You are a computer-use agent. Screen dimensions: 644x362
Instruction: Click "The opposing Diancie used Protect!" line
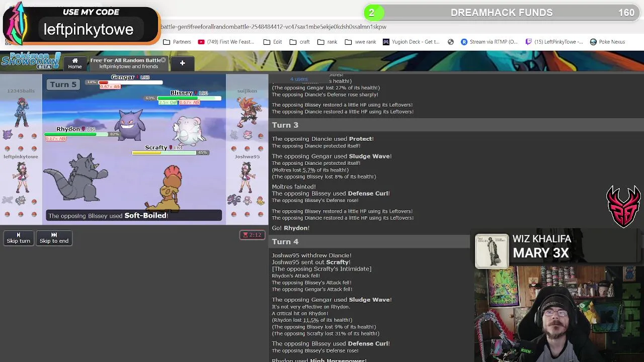click(x=323, y=139)
